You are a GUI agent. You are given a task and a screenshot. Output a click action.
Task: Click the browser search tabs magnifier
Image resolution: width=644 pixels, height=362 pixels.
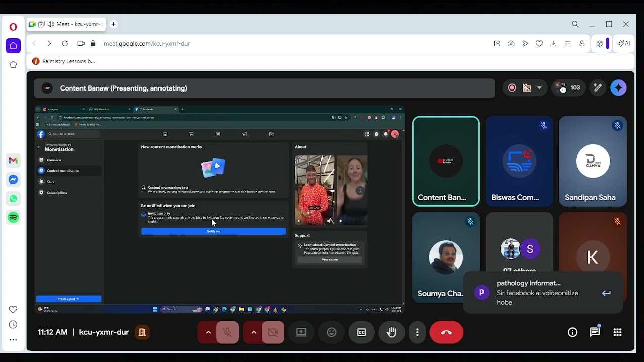point(575,24)
